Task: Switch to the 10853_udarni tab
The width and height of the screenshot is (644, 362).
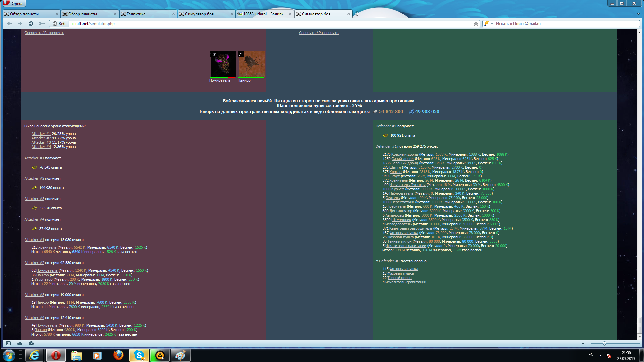Action: click(263, 14)
